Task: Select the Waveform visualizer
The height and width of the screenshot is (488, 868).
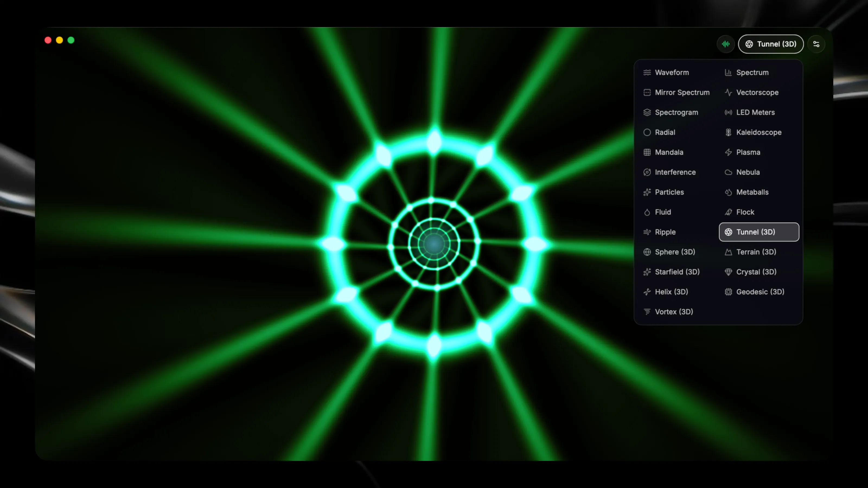Action: tap(678, 72)
